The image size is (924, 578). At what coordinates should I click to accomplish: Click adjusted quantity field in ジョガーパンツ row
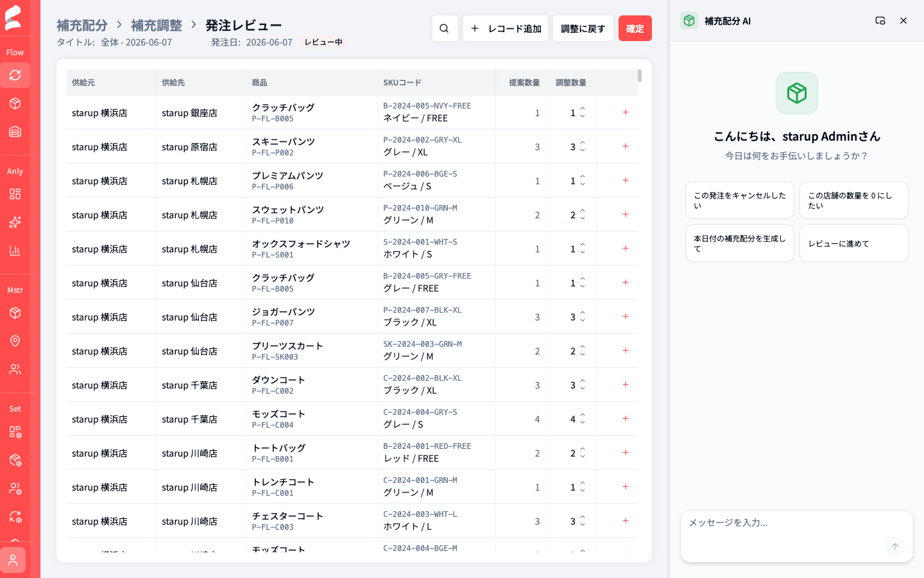point(572,317)
